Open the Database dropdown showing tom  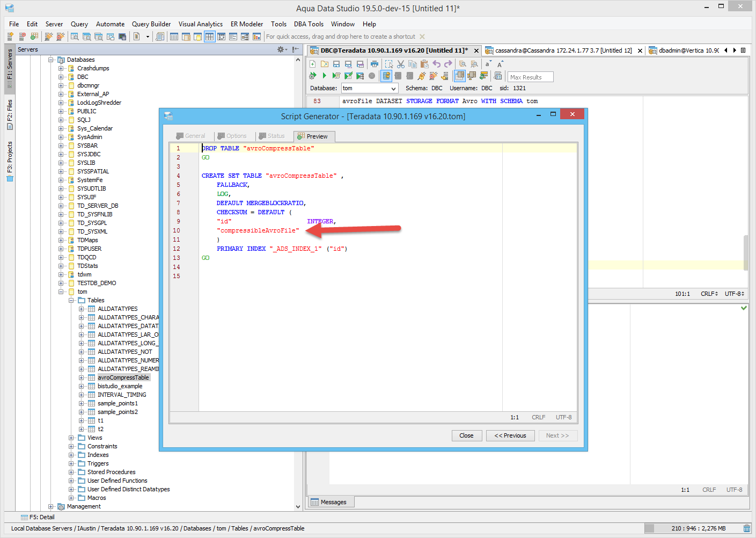click(x=370, y=88)
